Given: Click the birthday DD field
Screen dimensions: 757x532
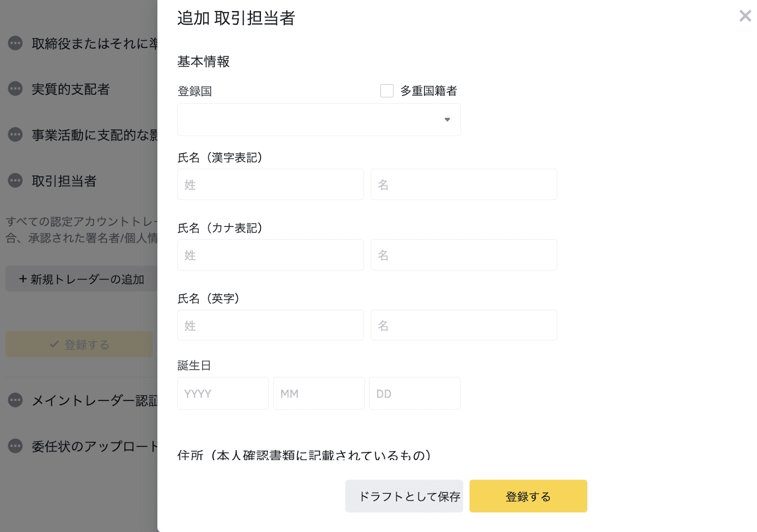Looking at the screenshot, I should pos(414,393).
